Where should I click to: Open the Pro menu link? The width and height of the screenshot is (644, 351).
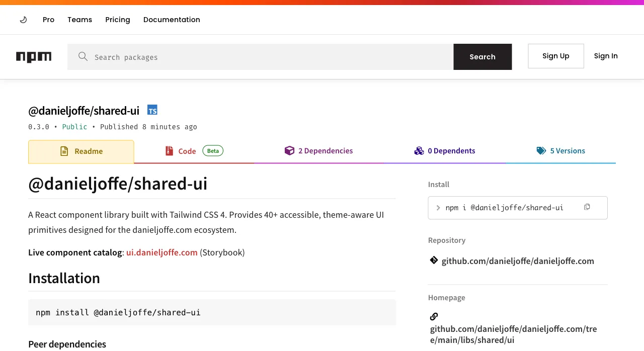click(x=48, y=20)
